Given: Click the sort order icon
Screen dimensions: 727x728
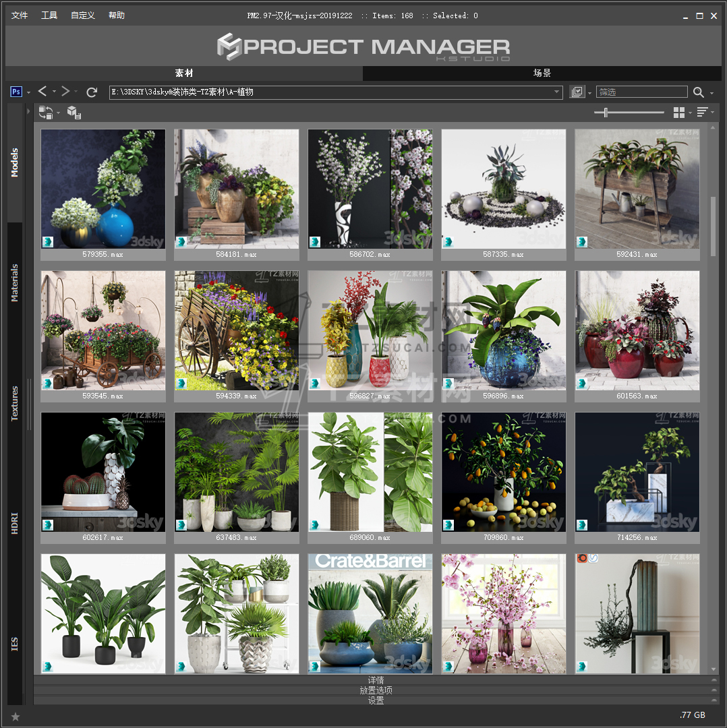Looking at the screenshot, I should coord(702,113).
